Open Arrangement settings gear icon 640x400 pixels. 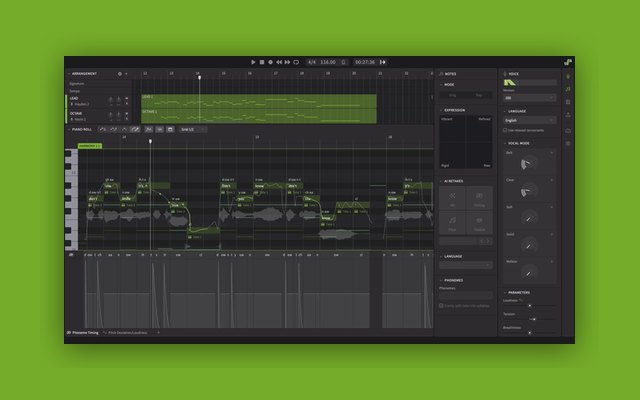(x=120, y=74)
